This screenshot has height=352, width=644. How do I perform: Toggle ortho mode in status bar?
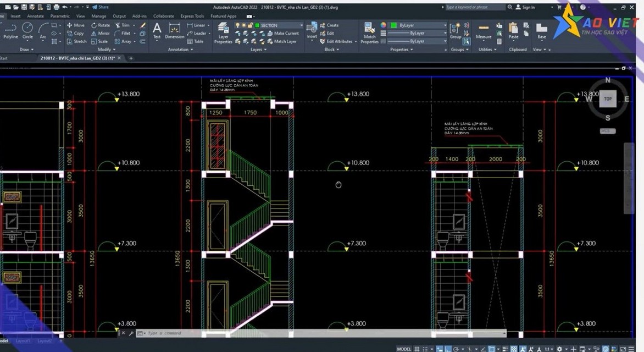pyautogui.click(x=447, y=349)
